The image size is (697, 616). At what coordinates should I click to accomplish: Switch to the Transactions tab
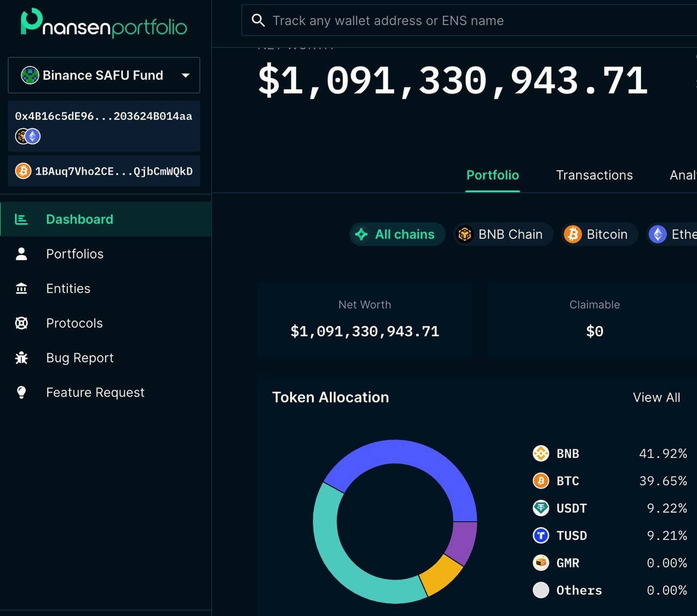(x=594, y=175)
